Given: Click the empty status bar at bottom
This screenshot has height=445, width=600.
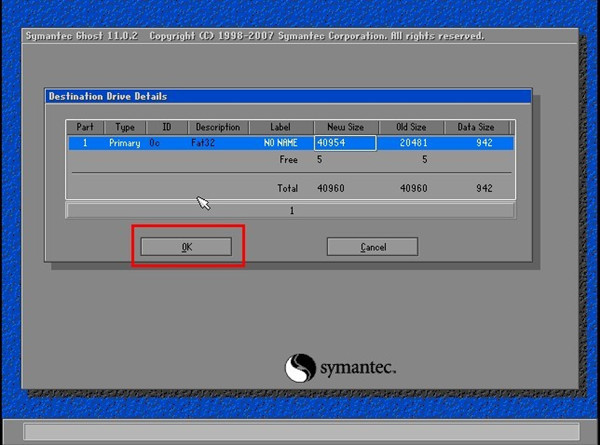Looking at the screenshot, I should click(300, 432).
